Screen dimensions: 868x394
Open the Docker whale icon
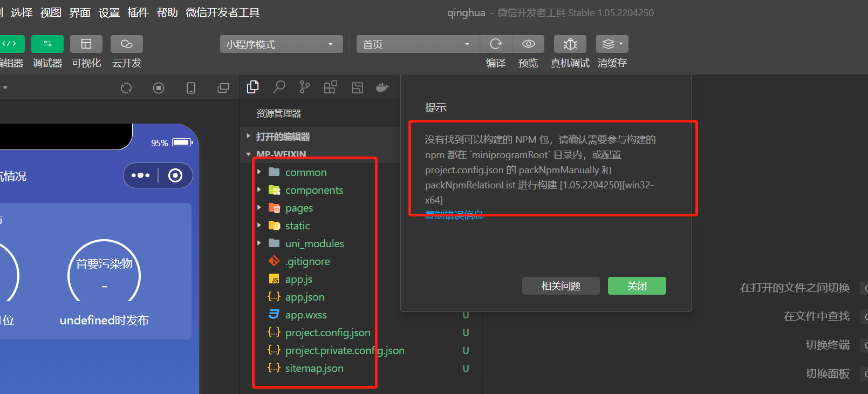pos(382,87)
